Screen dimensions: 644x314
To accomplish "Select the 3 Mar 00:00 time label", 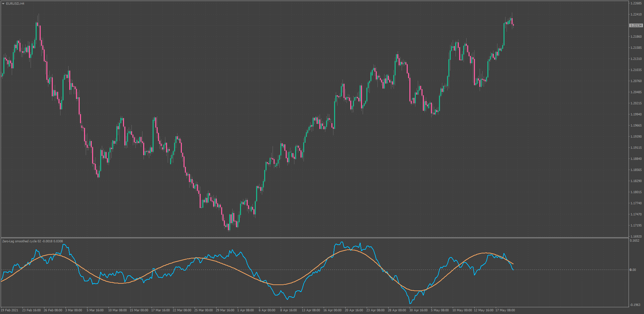I will pos(74,310).
